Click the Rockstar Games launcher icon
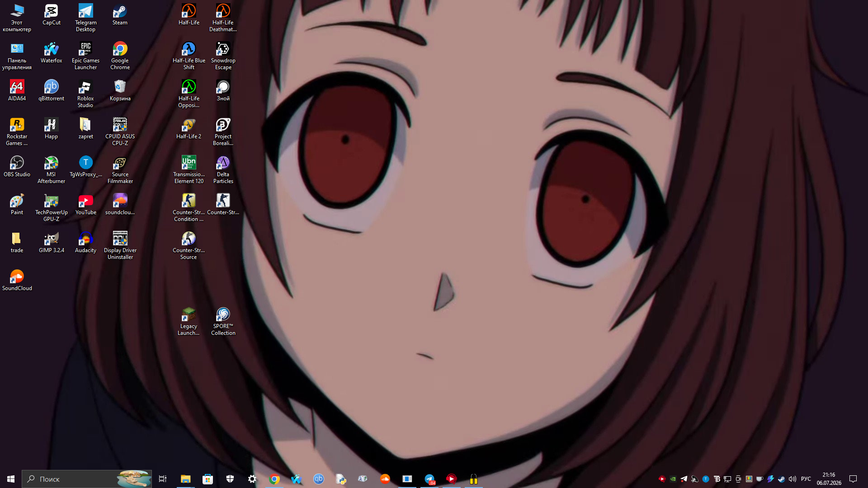This screenshot has width=868, height=488. click(x=17, y=132)
